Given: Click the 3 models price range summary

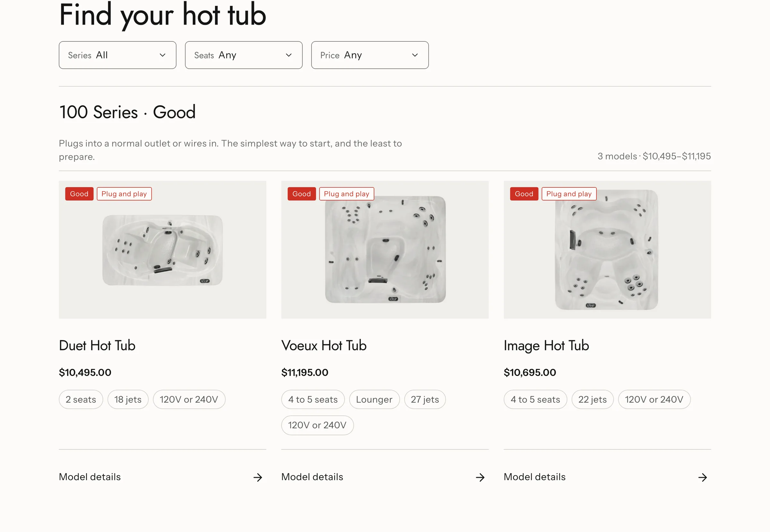Looking at the screenshot, I should 654,156.
